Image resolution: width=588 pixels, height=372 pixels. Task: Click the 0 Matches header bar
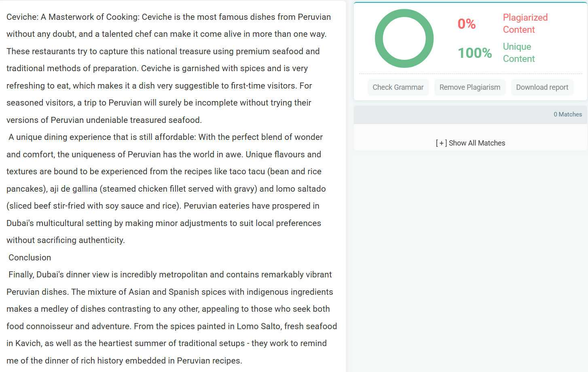[x=470, y=115]
